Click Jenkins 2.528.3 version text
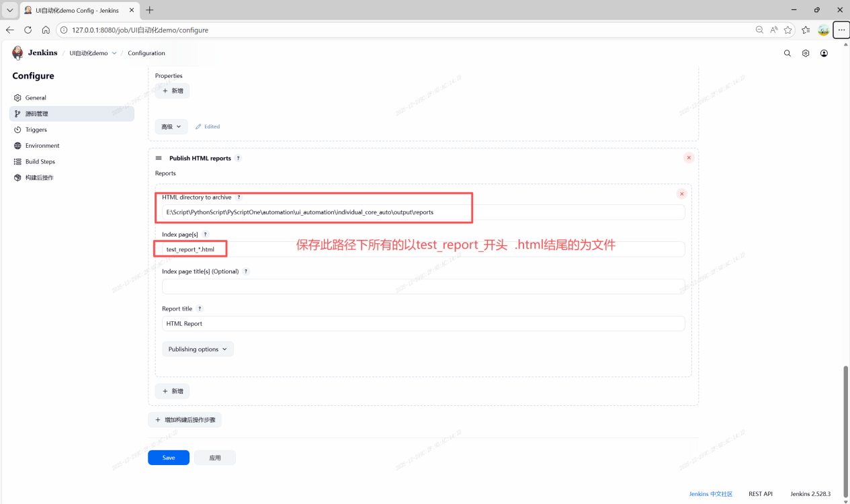The width and height of the screenshot is (850, 504). coord(810,494)
